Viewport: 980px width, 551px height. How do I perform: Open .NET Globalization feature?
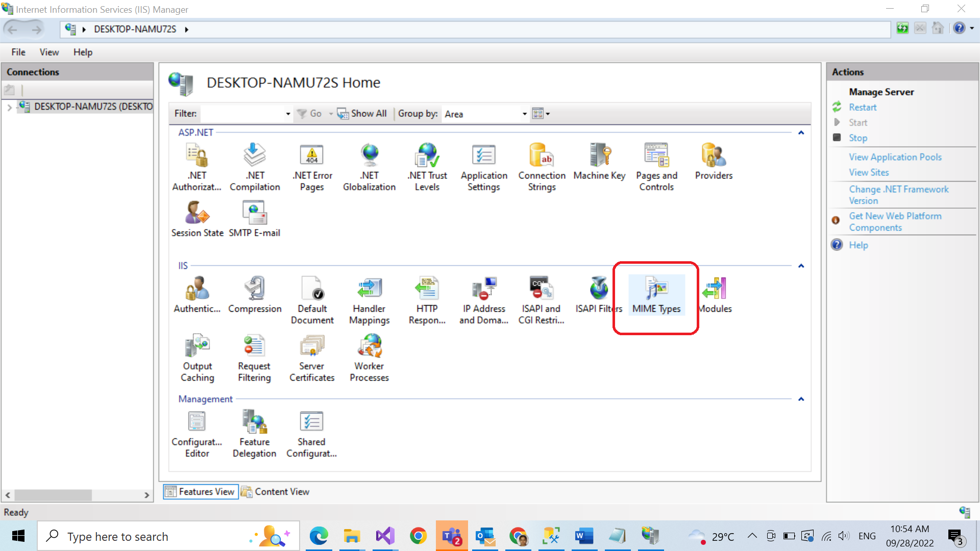(370, 167)
